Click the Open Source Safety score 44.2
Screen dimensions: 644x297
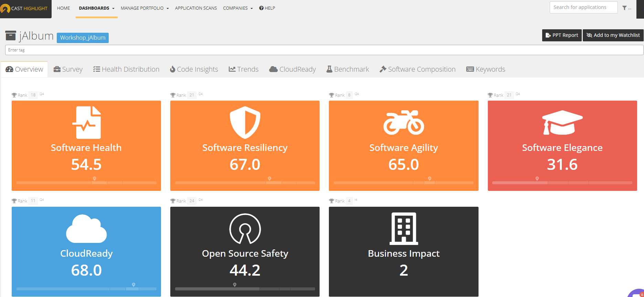[245, 270]
